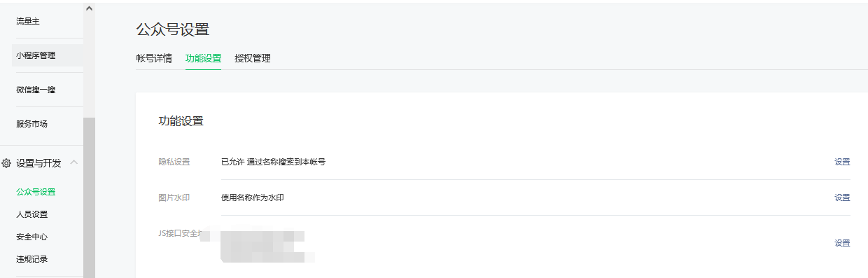Open 服务市场 from the sidebar
This screenshot has width=868, height=278.
coord(32,124)
